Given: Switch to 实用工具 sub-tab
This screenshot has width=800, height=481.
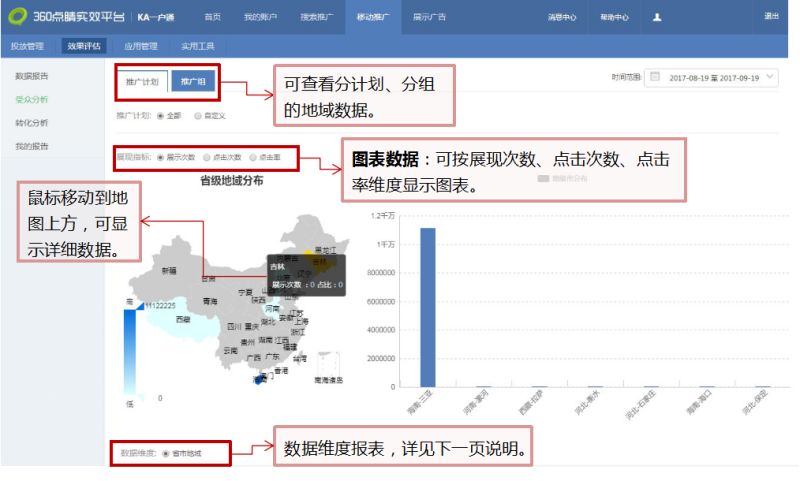Looking at the screenshot, I should [197, 46].
